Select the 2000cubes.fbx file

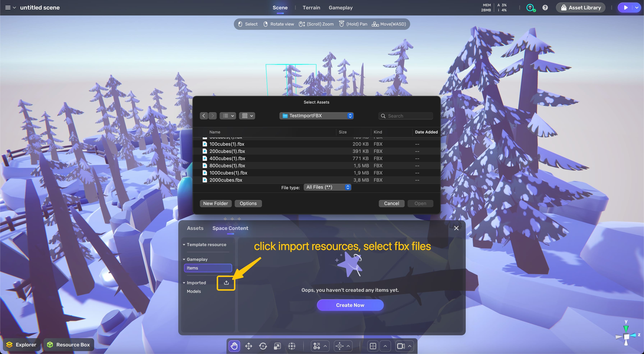tap(226, 180)
